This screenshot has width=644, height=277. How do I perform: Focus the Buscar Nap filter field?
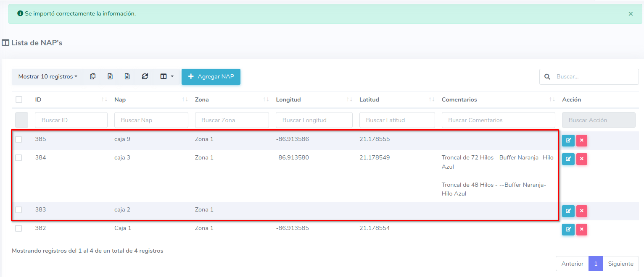(151, 120)
